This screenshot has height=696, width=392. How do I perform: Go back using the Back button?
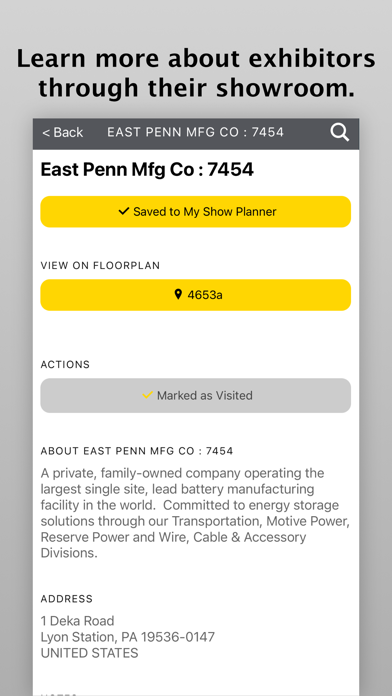(x=63, y=132)
